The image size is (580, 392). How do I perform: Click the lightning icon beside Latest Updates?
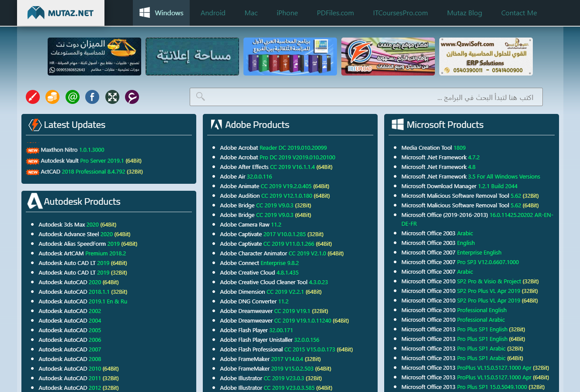point(35,125)
